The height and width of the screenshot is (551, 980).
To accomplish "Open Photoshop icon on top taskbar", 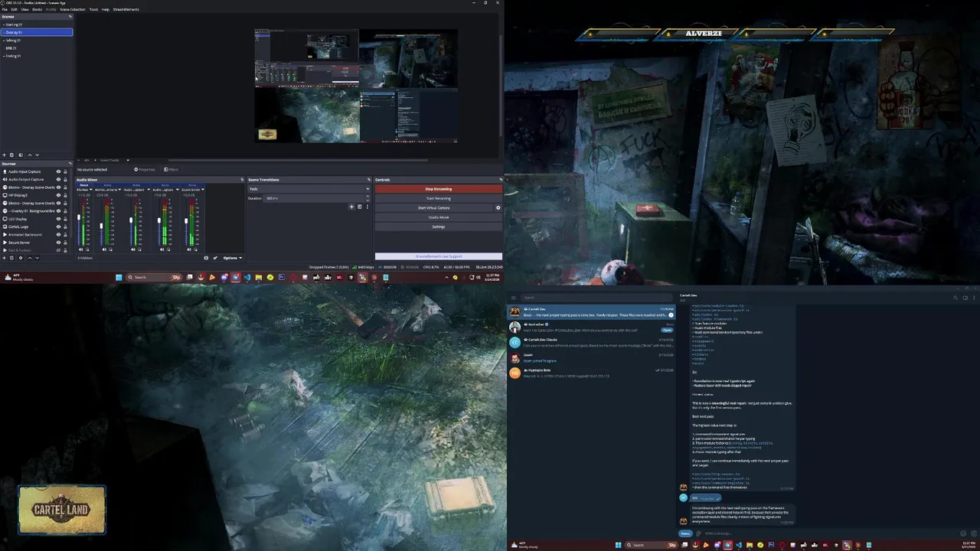I will tap(282, 277).
